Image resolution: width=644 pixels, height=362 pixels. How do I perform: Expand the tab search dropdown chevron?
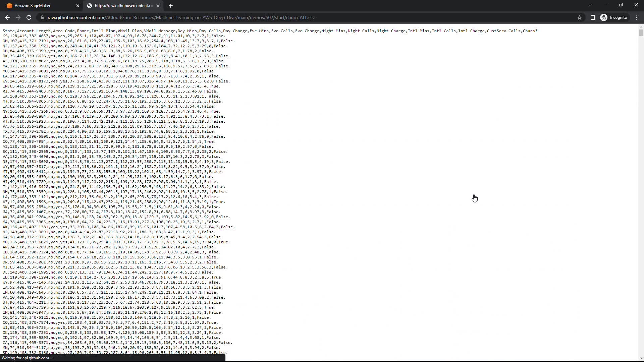tap(590, 5)
